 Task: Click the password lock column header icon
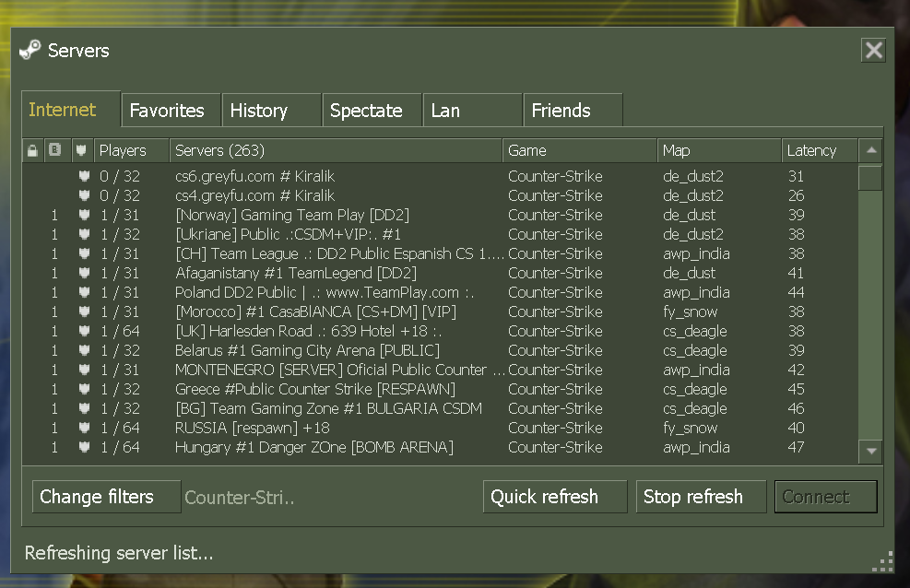tap(32, 151)
